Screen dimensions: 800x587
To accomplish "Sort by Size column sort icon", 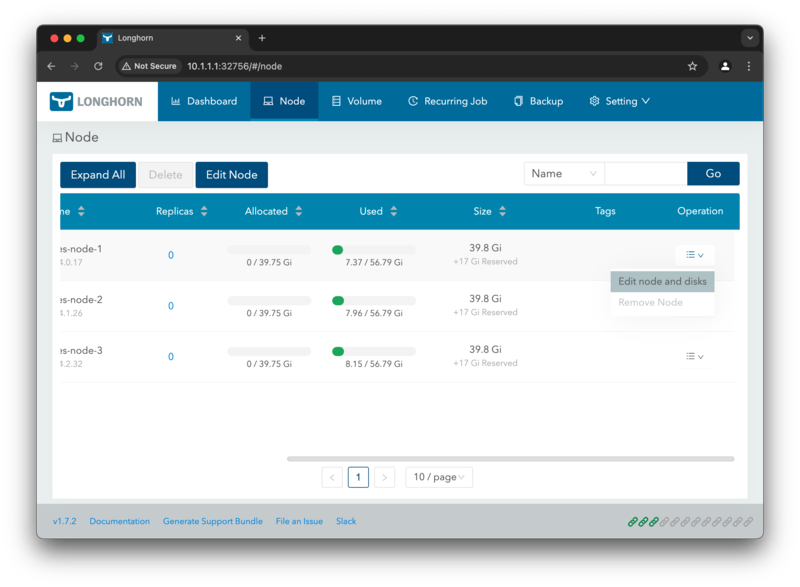I will coord(503,211).
